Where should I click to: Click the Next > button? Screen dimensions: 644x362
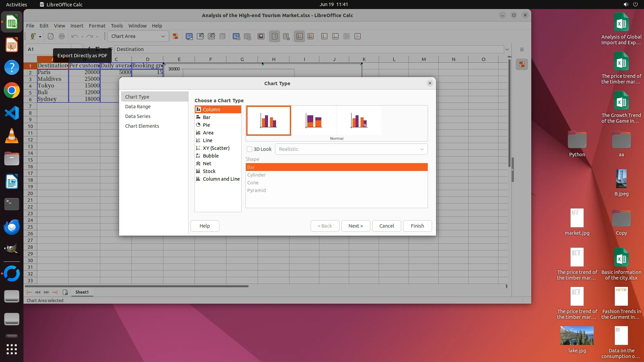[356, 226]
